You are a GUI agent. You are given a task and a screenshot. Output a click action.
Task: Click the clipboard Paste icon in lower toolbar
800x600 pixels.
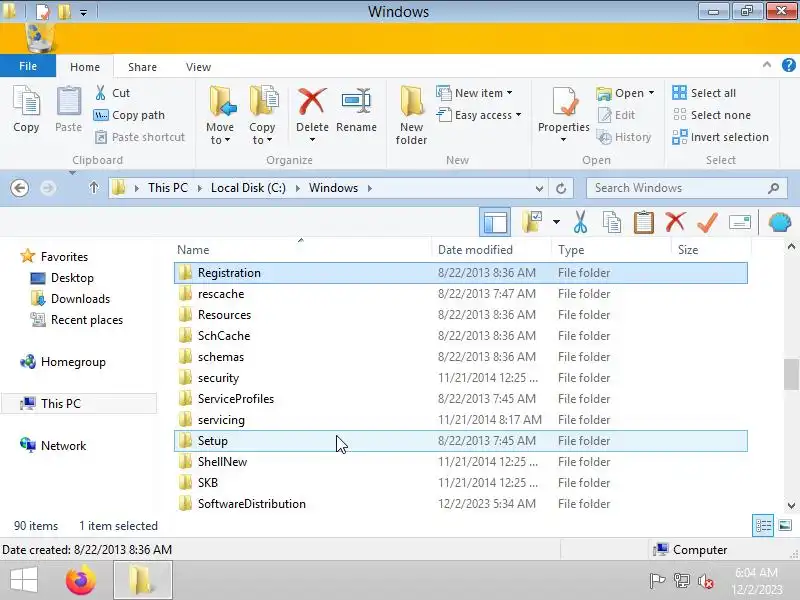pyautogui.click(x=643, y=222)
